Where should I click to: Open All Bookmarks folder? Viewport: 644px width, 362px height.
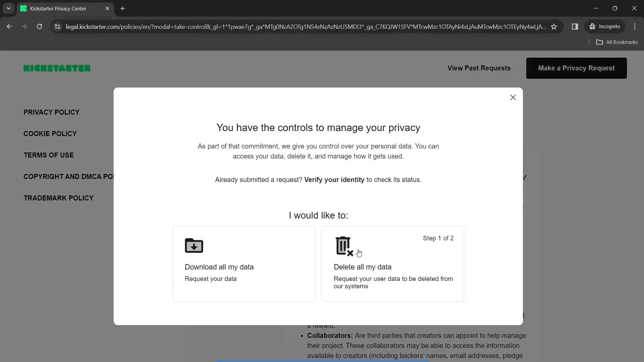click(617, 42)
